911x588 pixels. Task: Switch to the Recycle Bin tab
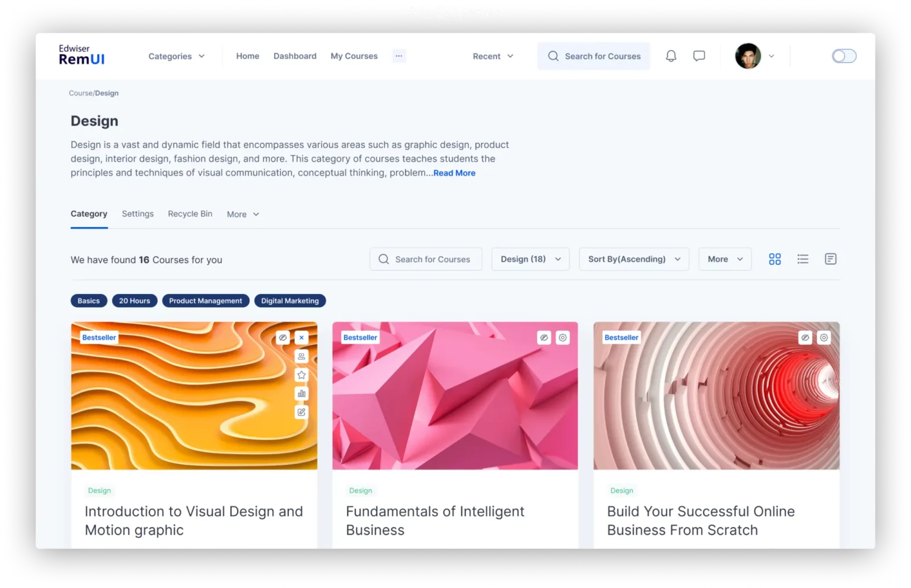(x=190, y=213)
